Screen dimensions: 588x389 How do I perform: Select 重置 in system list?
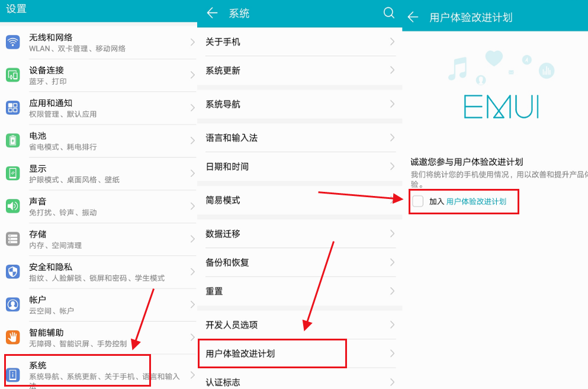300,291
